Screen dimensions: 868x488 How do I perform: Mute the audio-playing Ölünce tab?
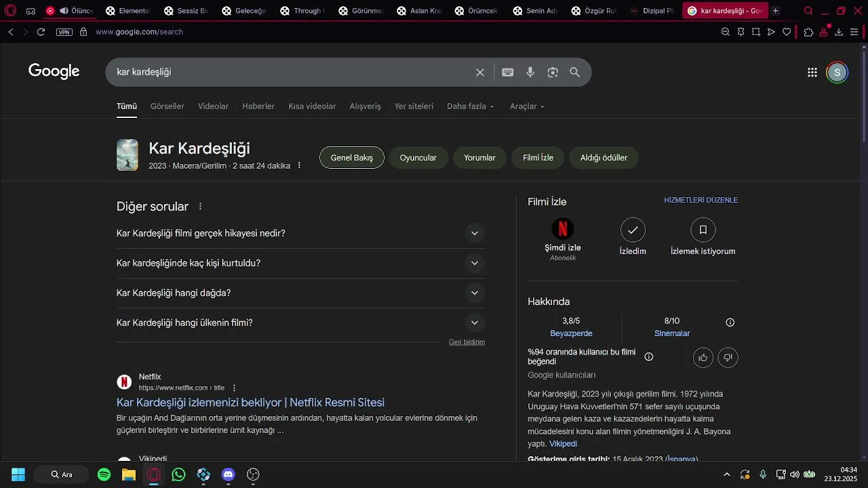pyautogui.click(x=64, y=11)
